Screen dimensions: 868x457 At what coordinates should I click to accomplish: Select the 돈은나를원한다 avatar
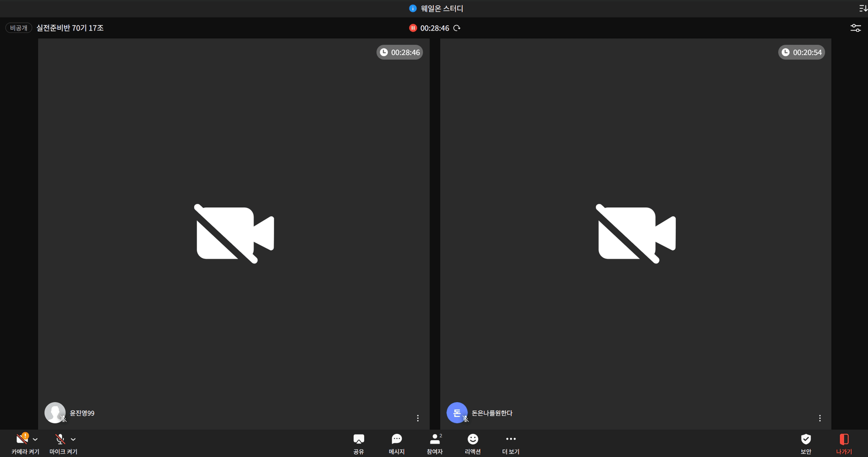click(x=457, y=412)
